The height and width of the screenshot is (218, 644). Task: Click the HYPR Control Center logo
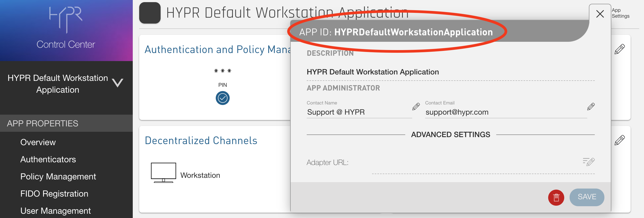(66, 28)
